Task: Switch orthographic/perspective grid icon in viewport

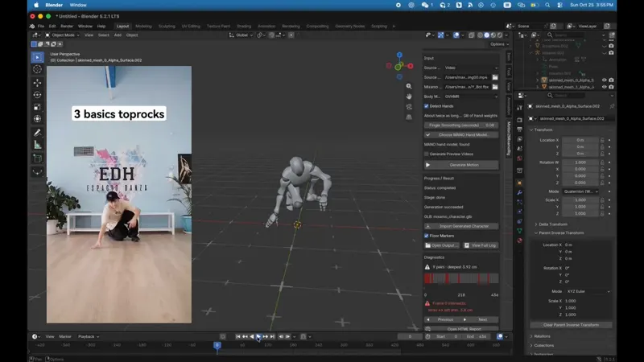Action: (409, 117)
